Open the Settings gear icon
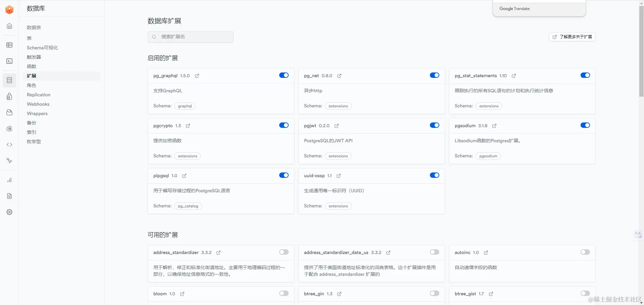The height and width of the screenshot is (305, 644). 9,212
